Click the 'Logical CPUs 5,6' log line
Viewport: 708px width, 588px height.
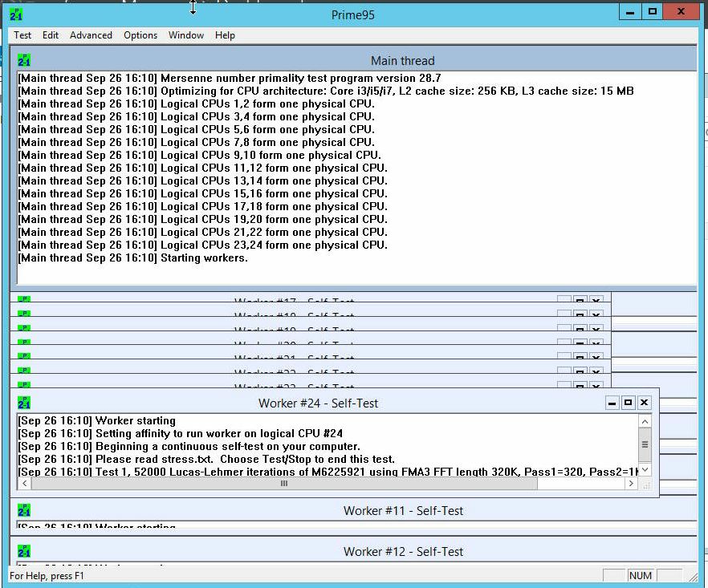[x=196, y=129]
